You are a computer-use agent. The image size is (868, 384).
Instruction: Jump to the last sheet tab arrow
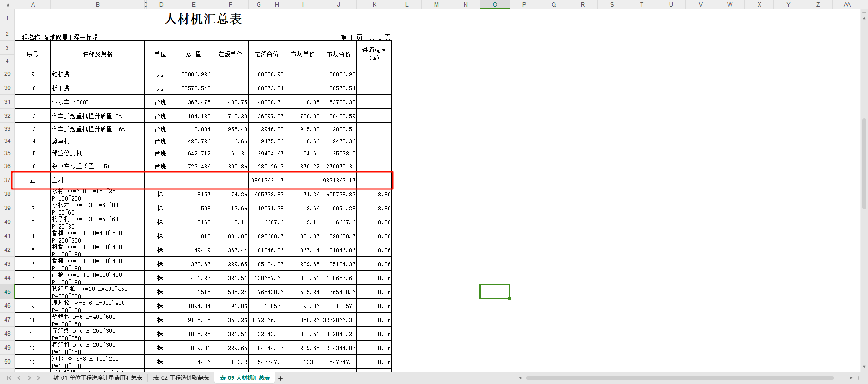(40, 378)
